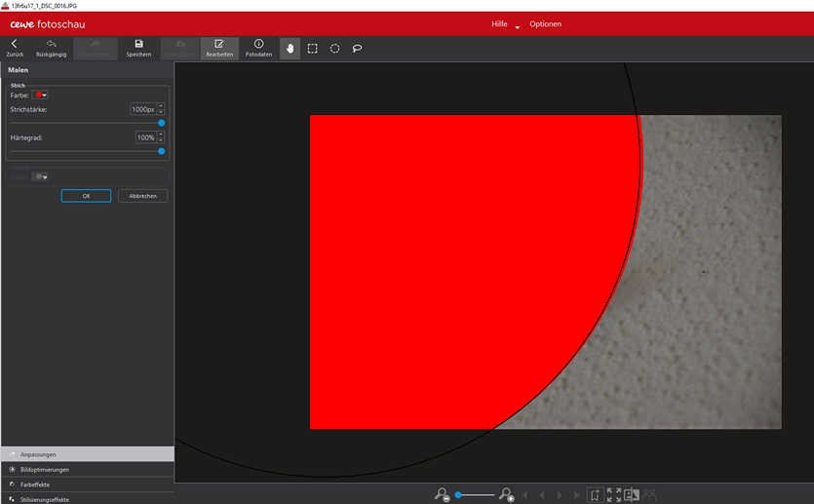Choose the rectangular selection tool

point(312,48)
